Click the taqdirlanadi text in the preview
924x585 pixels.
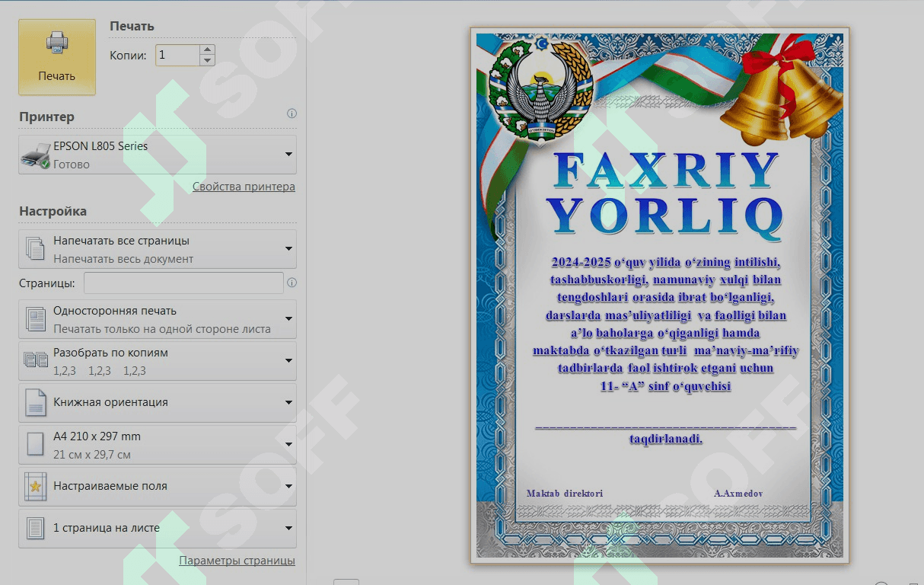(x=666, y=440)
